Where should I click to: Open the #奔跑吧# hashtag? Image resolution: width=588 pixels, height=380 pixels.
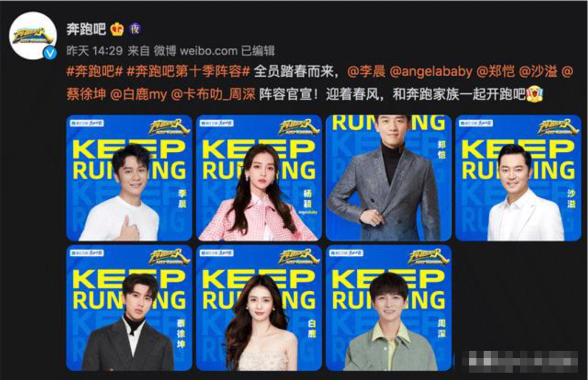(95, 71)
